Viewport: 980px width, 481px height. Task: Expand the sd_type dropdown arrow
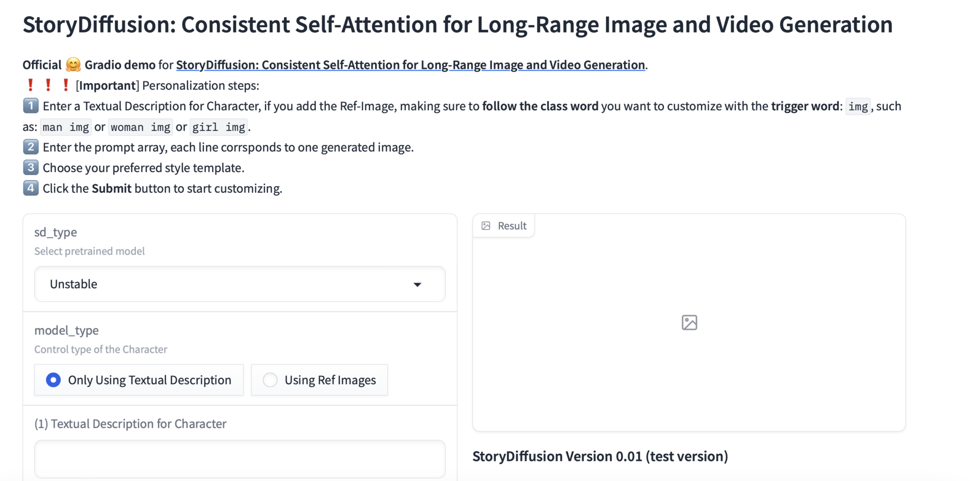pyautogui.click(x=417, y=284)
